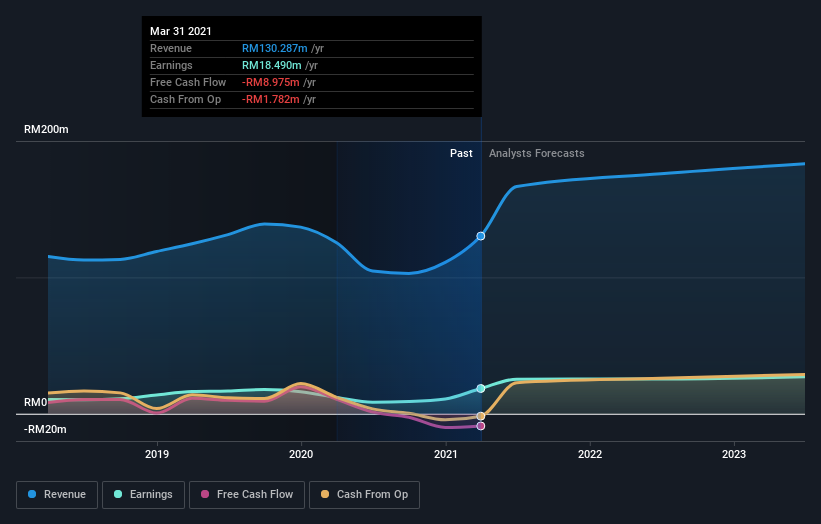Screen dimensions: 821x524
Task: Click the 2021 x-axis label
Action: click(x=446, y=454)
